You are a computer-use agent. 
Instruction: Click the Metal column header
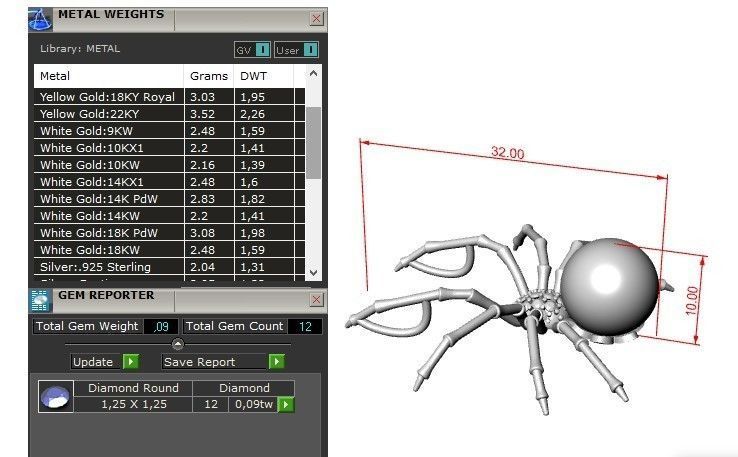pyautogui.click(x=109, y=76)
